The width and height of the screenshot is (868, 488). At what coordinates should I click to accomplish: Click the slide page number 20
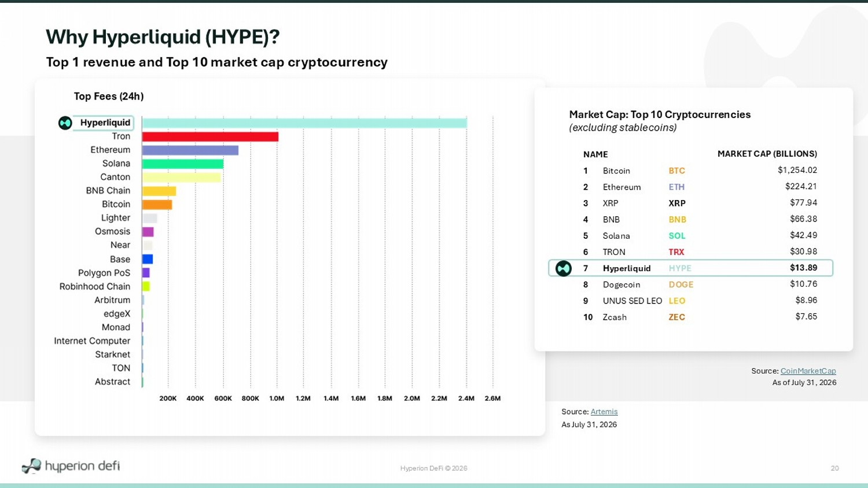[834, 468]
